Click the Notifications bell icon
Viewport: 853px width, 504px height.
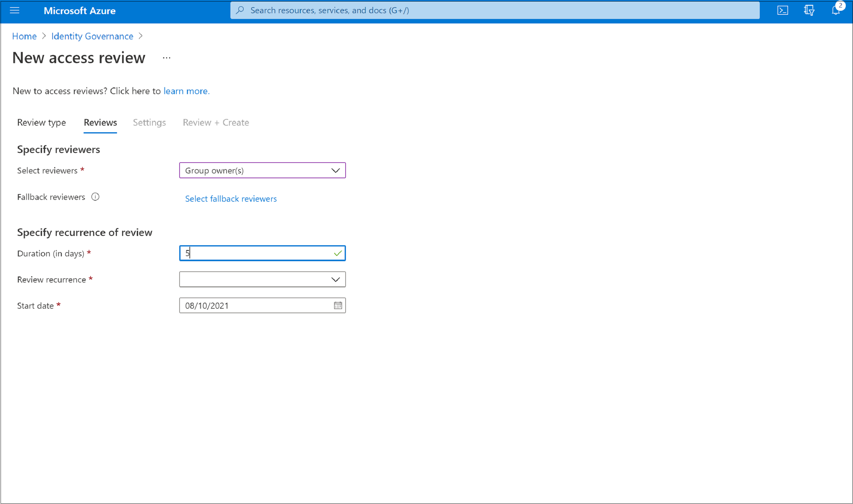(837, 10)
